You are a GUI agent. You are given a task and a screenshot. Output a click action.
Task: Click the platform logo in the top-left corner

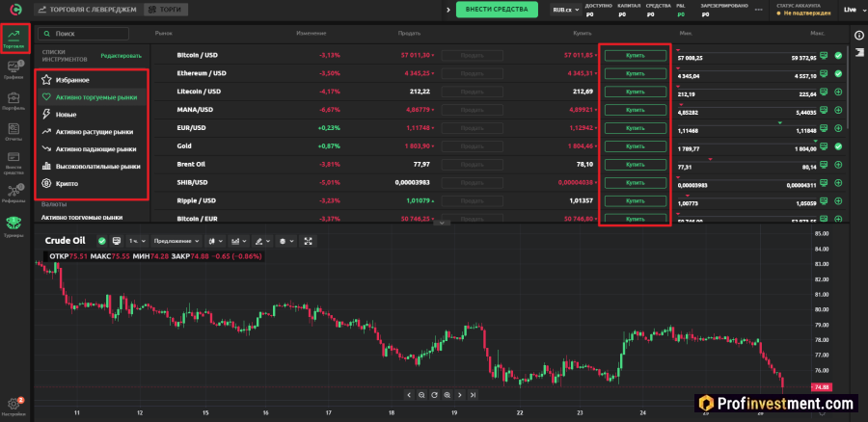point(17,10)
